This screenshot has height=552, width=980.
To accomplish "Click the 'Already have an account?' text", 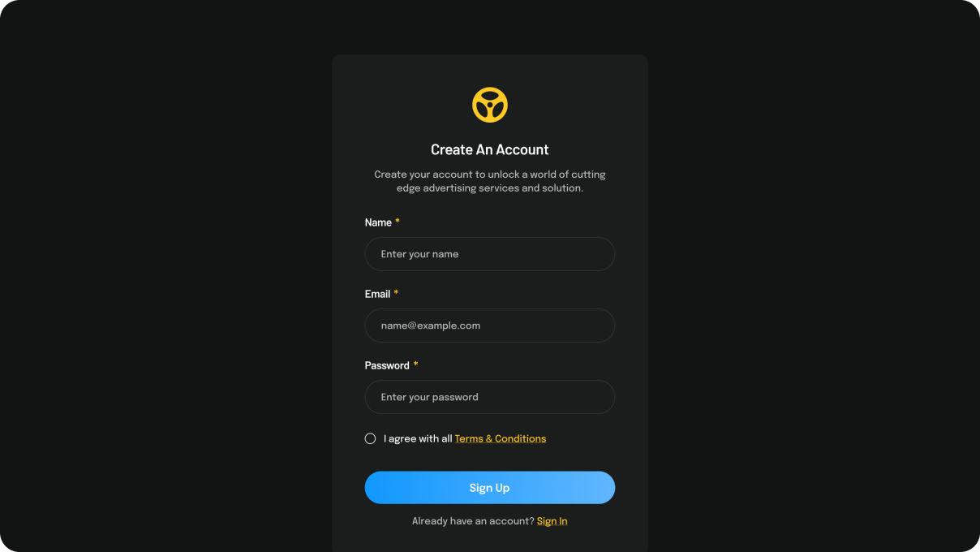I will (x=473, y=521).
